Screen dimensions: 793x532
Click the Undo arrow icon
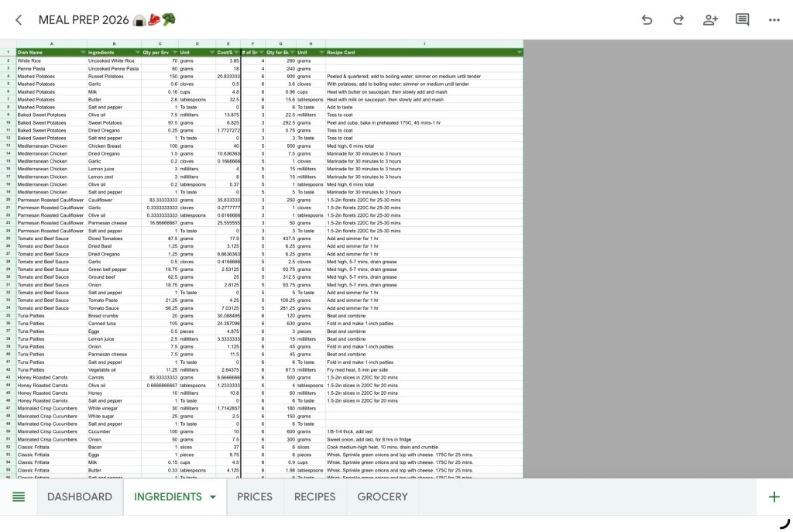[647, 20]
